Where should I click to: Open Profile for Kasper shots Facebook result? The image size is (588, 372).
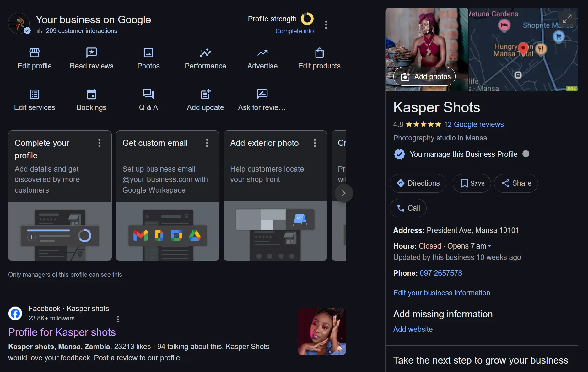(x=62, y=332)
